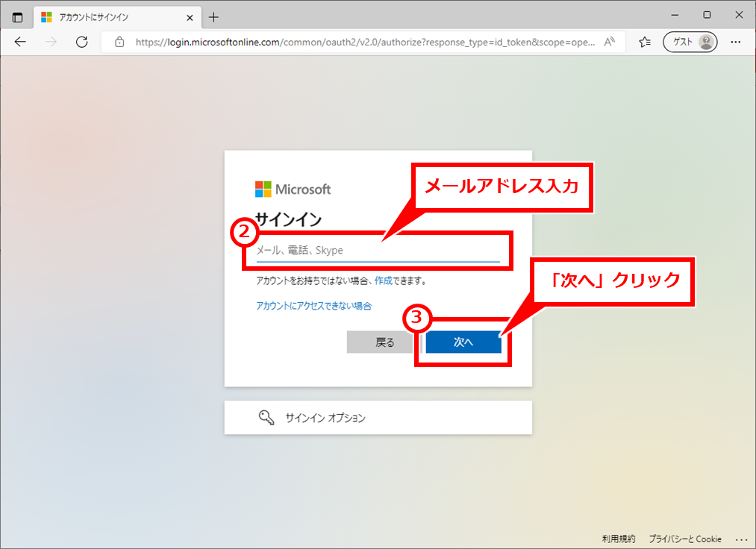756x549 pixels.
Task: Open the tab actions menu icon
Action: (x=17, y=17)
